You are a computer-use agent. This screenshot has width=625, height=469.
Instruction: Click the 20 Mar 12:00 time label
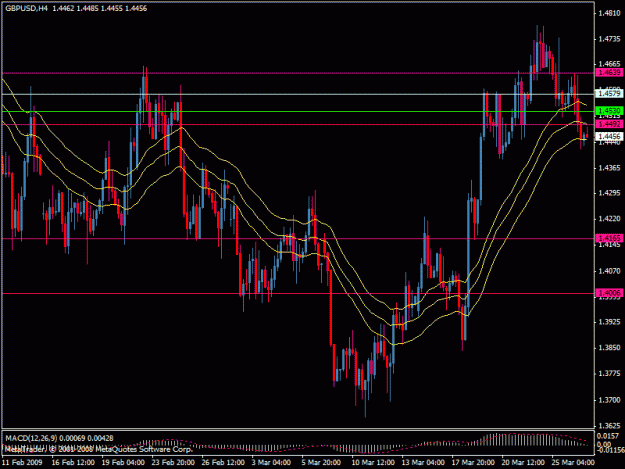[523, 463]
